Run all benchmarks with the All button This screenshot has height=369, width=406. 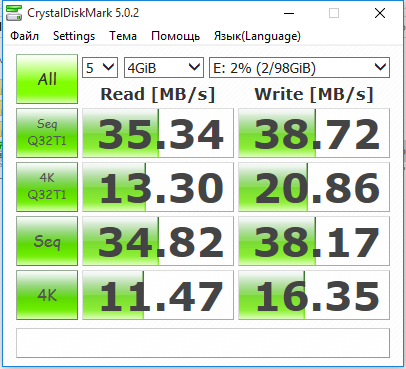click(x=47, y=79)
